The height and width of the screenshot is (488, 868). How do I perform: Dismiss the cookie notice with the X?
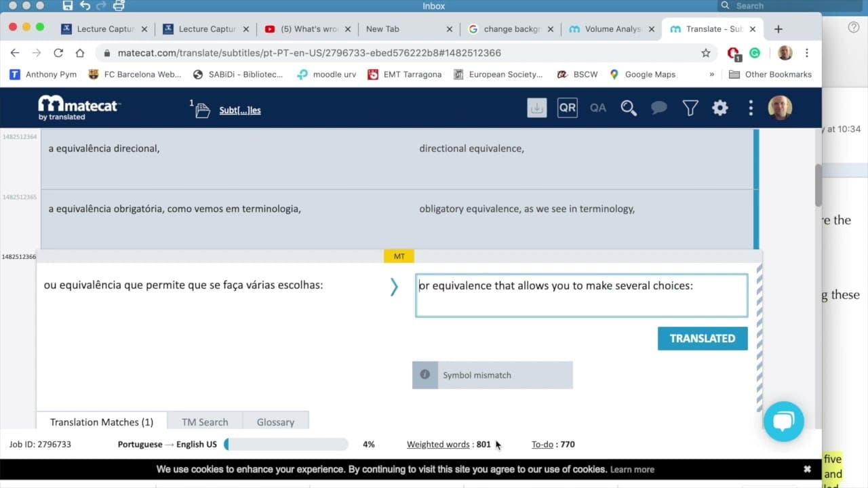tap(807, 469)
